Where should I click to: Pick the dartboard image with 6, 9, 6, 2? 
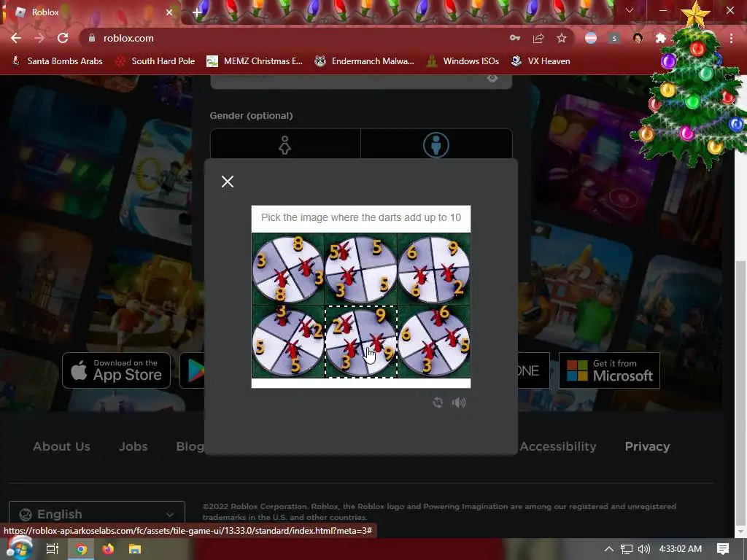pyautogui.click(x=434, y=269)
